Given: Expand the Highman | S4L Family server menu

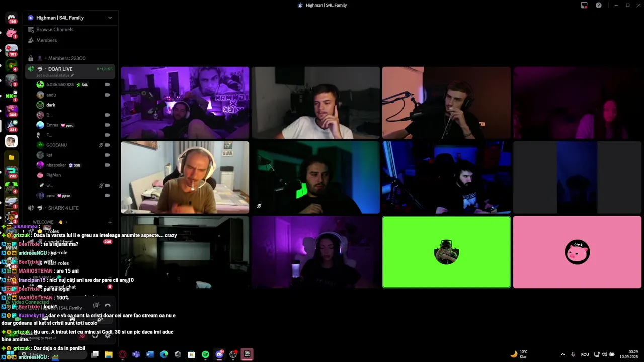Looking at the screenshot, I should pyautogui.click(x=110, y=18).
